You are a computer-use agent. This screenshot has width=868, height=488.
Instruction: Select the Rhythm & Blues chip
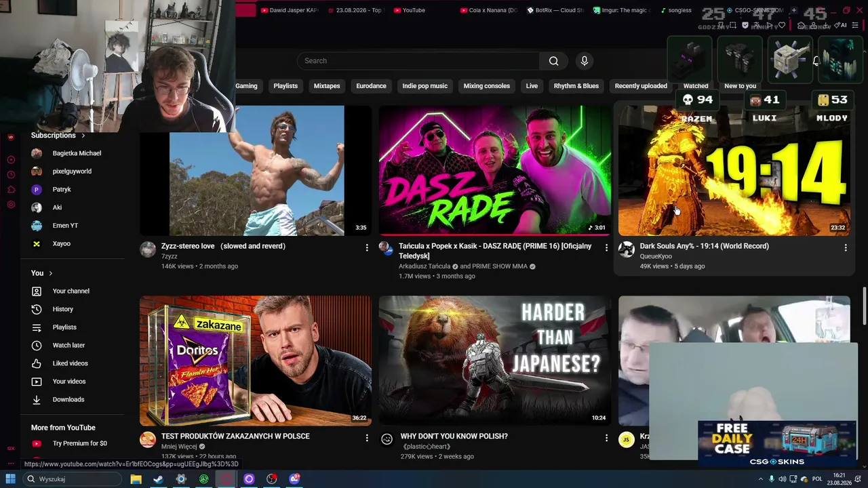[x=576, y=86]
